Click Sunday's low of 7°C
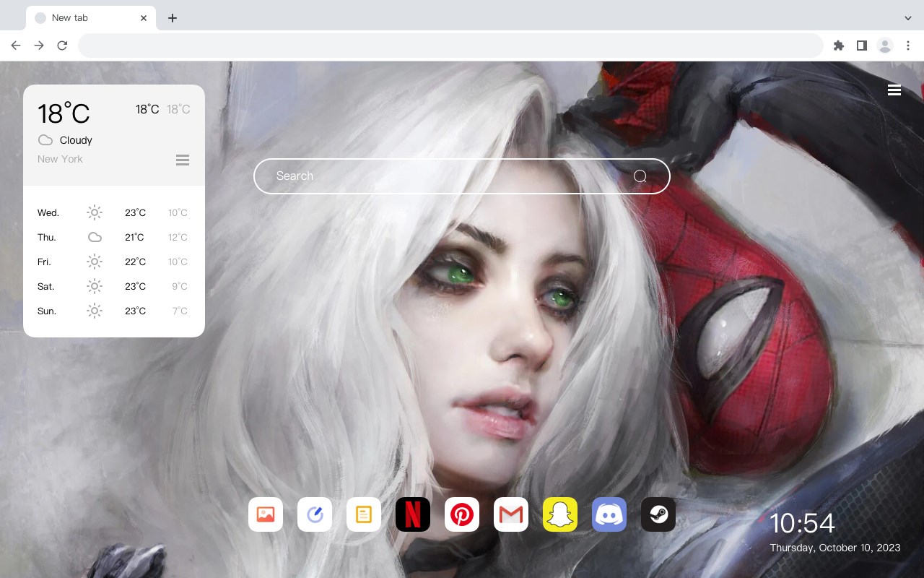 180,311
